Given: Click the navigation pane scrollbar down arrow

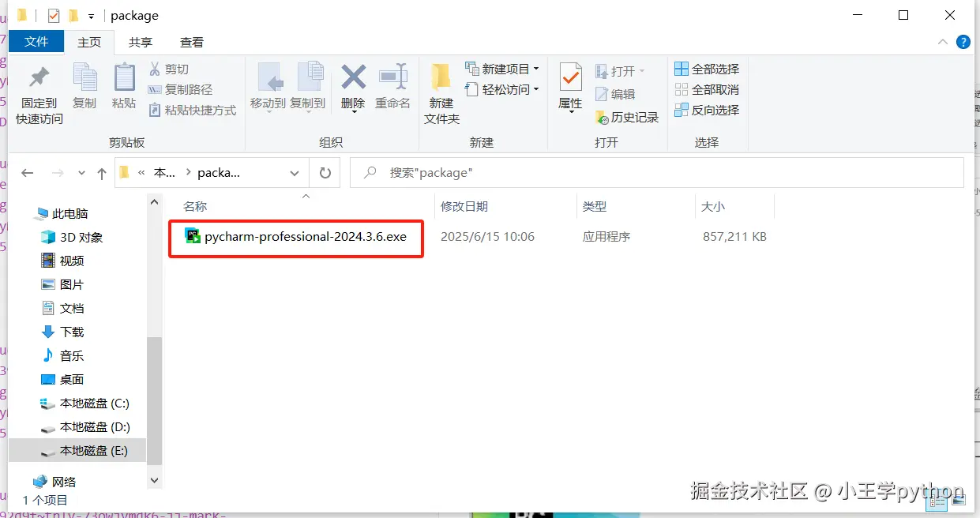Looking at the screenshot, I should (x=154, y=479).
